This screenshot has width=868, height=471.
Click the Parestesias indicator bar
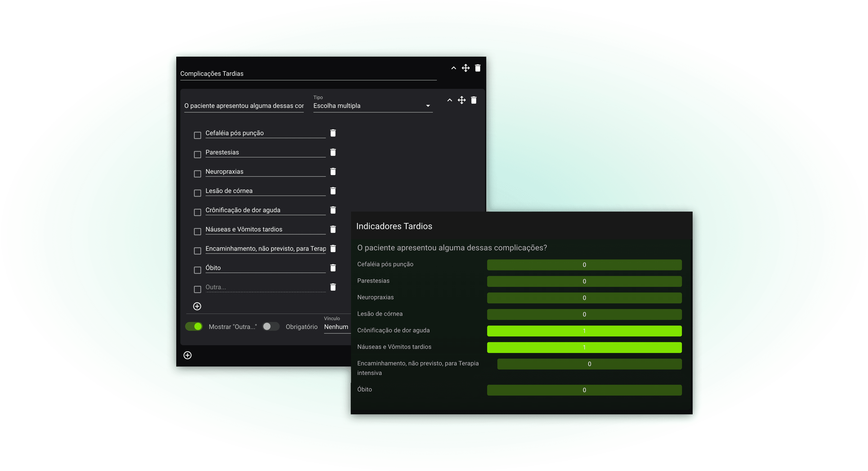click(x=584, y=281)
